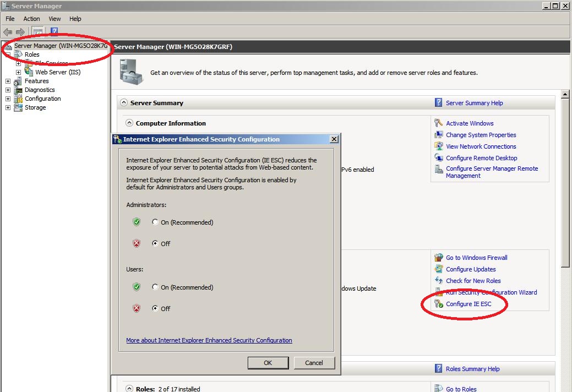Select the Features tree item
This screenshot has width=572, height=392.
tap(36, 81)
